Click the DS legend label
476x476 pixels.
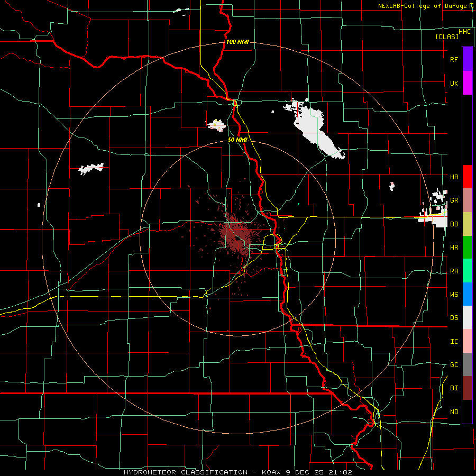click(x=454, y=318)
